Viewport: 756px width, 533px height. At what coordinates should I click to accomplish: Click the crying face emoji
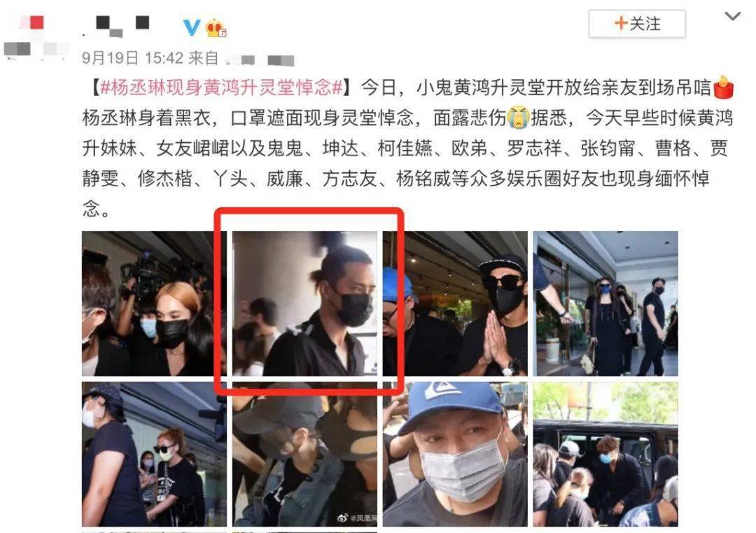519,117
